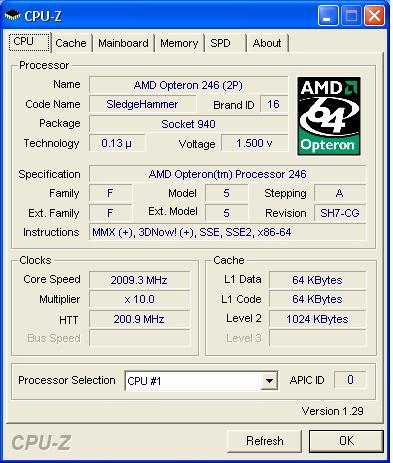Close the CPU-Z window
393x463 pixels.
[x=374, y=16]
